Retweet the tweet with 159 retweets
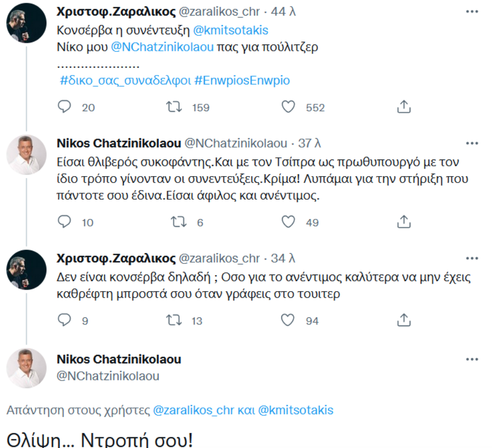The height and width of the screenshot is (448, 492). (x=174, y=107)
